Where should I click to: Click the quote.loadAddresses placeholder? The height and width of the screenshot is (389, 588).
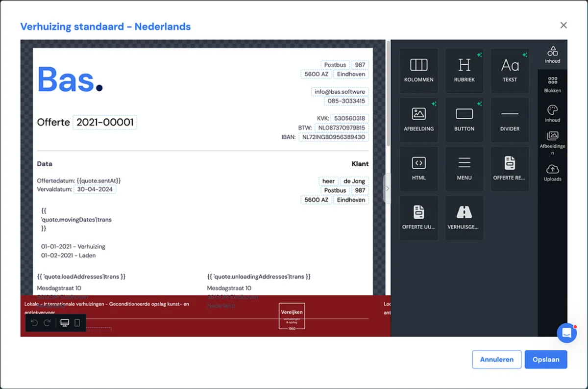[81, 277]
